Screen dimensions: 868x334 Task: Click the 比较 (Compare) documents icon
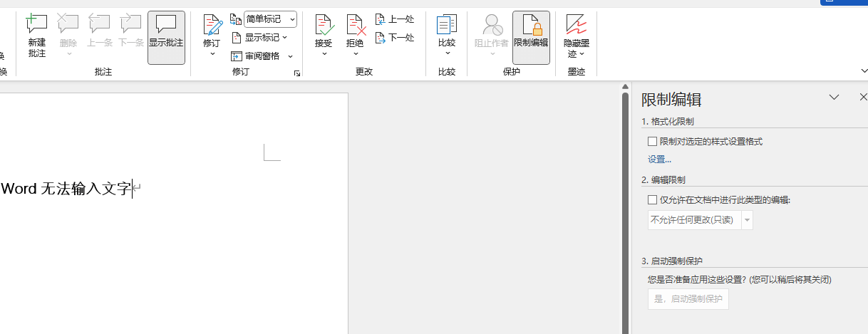pos(447,25)
